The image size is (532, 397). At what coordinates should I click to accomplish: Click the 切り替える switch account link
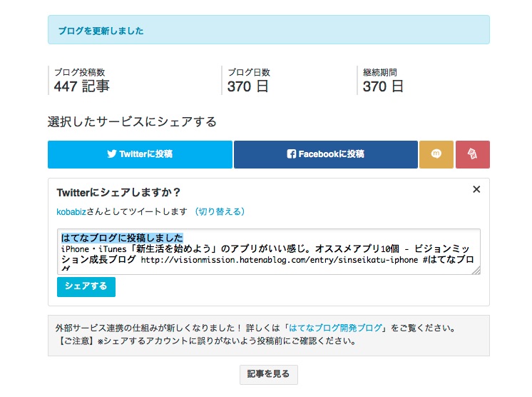coord(220,212)
